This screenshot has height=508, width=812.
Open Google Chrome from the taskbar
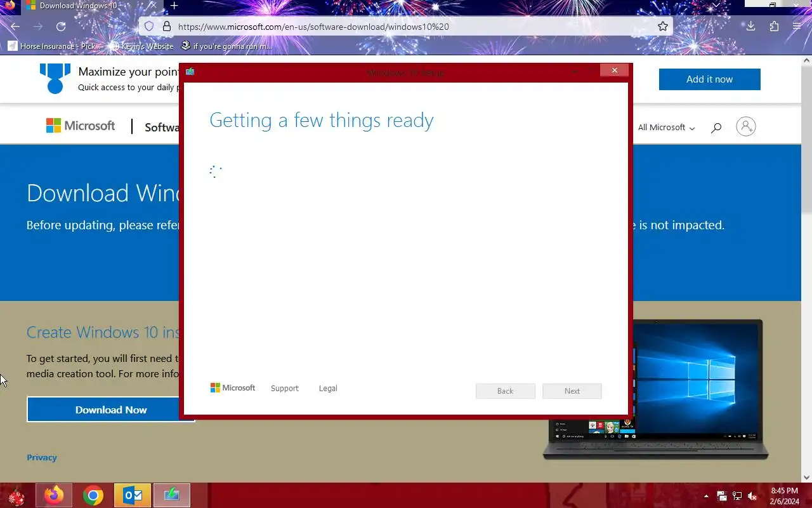click(x=93, y=495)
